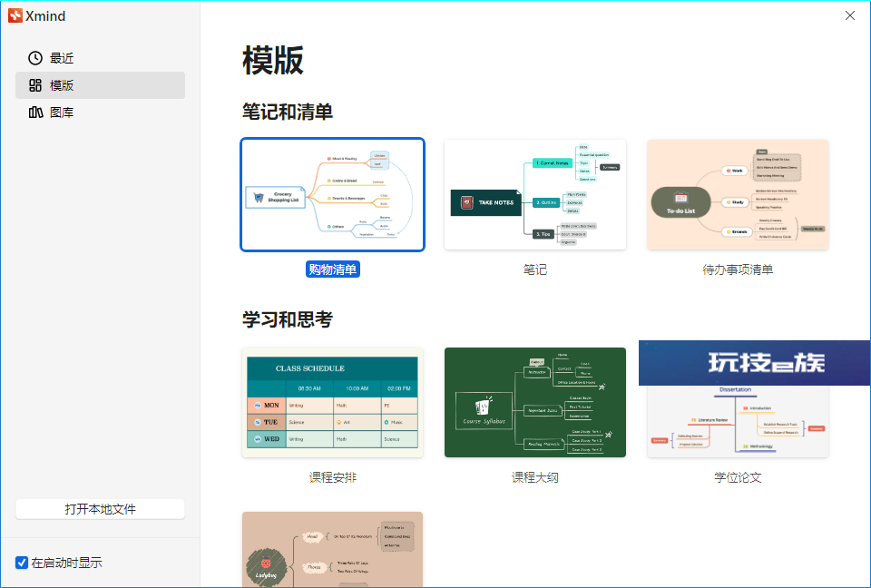Click the Xmind logo icon
Viewport: 871px width, 588px height.
coord(15,15)
